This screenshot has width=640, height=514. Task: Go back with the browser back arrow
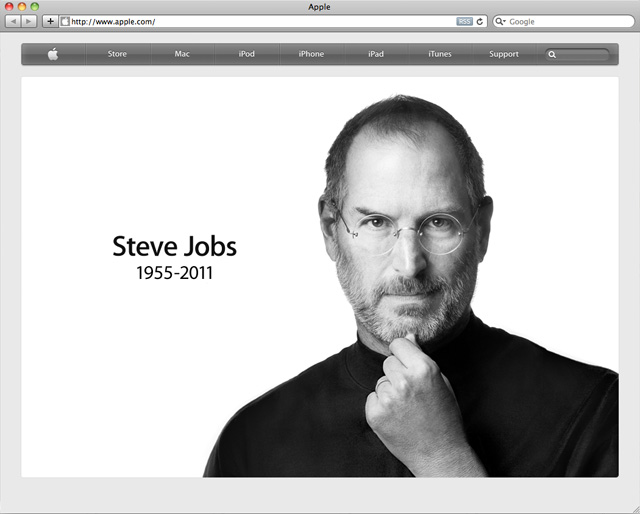(x=13, y=21)
